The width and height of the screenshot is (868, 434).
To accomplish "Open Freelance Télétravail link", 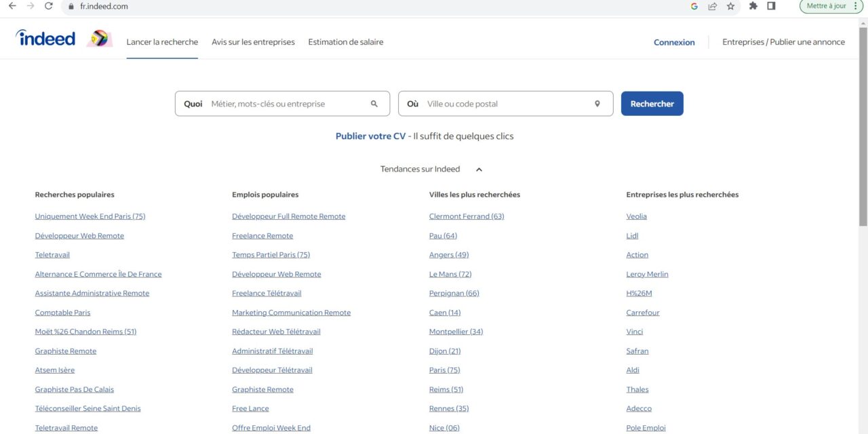I will click(267, 294).
